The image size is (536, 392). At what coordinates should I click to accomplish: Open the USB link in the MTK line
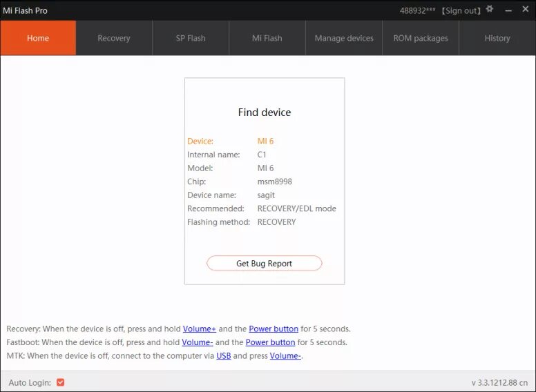tap(224, 356)
